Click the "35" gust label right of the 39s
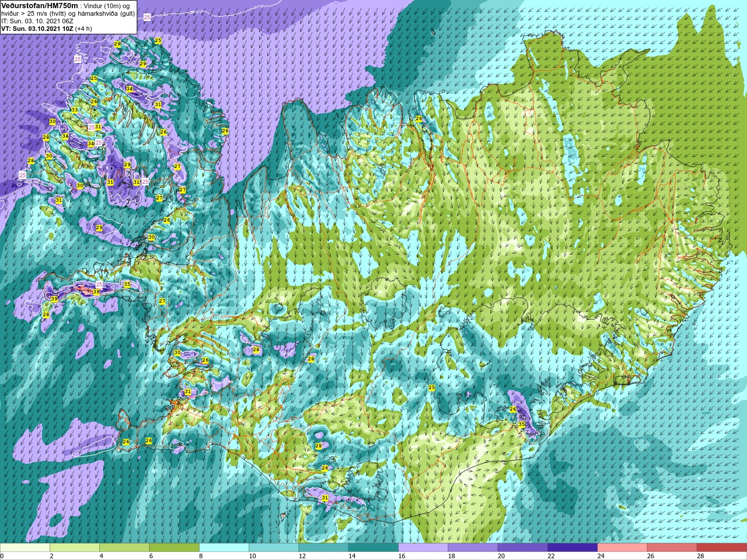This screenshot has width=747, height=560. (127, 285)
